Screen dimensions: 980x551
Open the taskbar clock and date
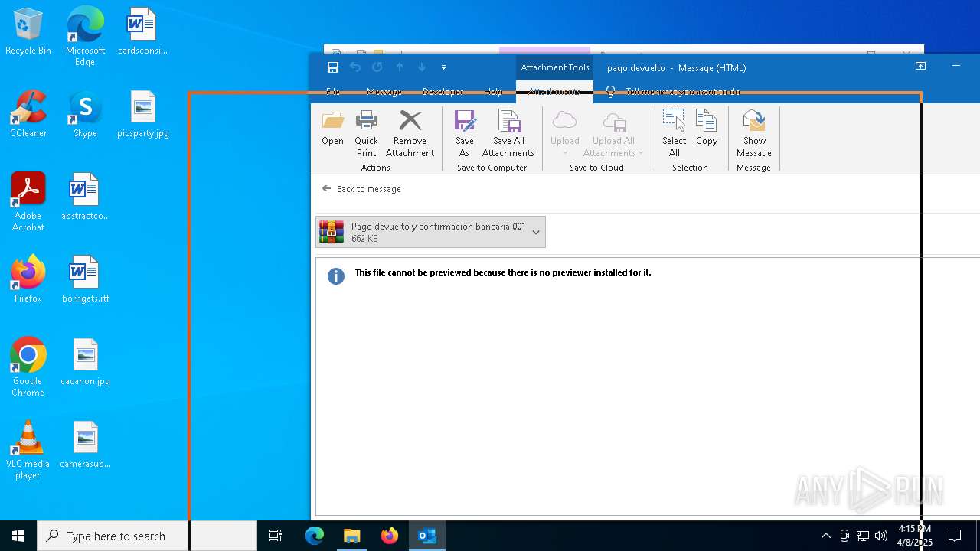click(x=915, y=536)
